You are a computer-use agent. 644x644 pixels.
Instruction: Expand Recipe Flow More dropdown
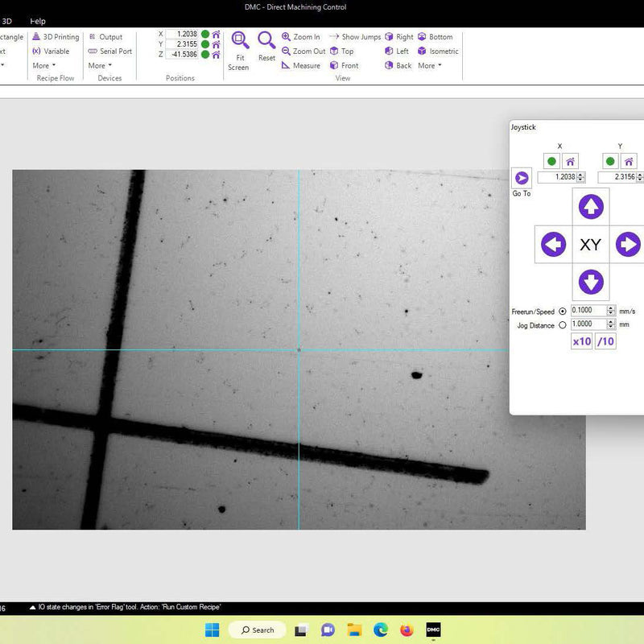click(x=44, y=65)
